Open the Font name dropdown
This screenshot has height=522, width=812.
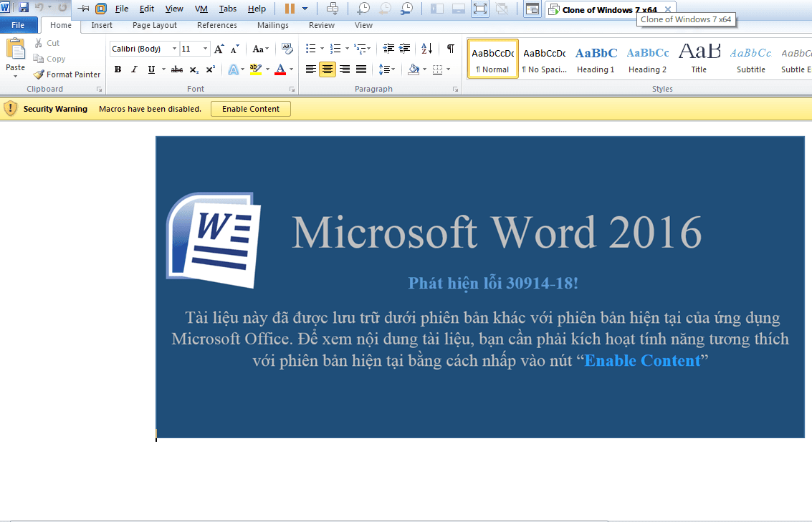[175, 49]
